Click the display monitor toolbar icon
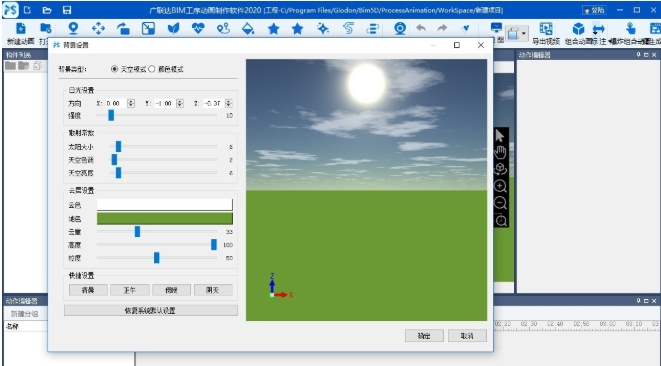This screenshot has width=661, height=366. click(497, 28)
